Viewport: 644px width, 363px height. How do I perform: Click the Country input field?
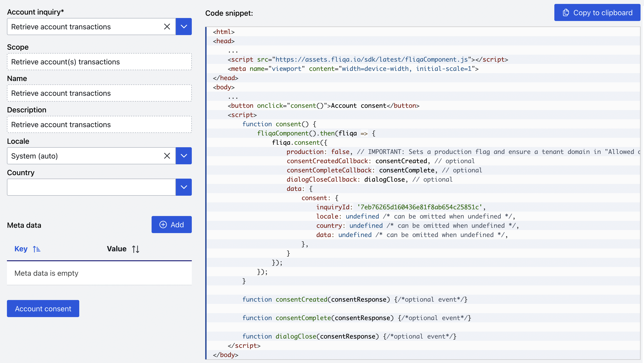tap(92, 187)
